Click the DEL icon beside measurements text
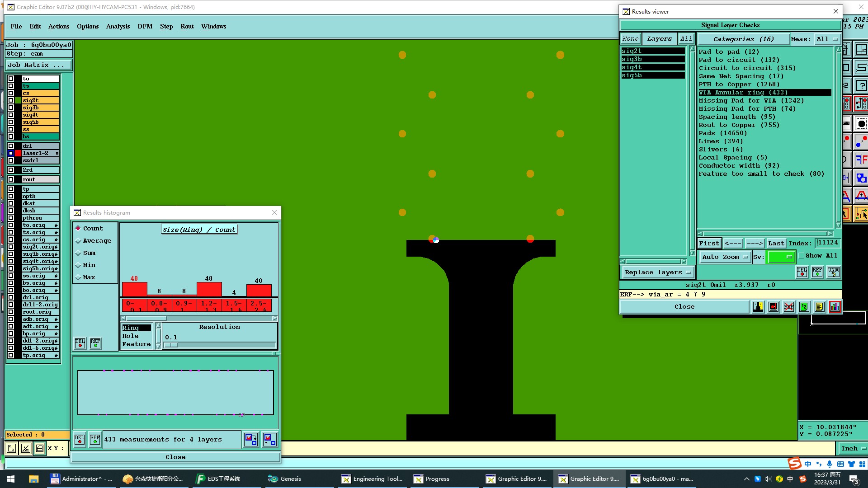The height and width of the screenshot is (488, 868). (x=80, y=439)
